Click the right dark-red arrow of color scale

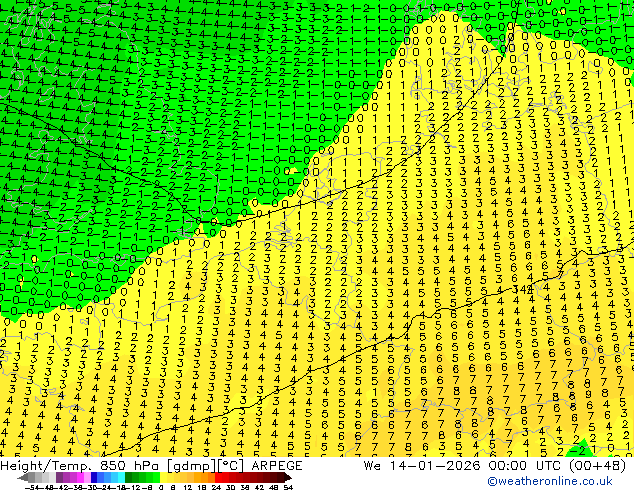288,477
